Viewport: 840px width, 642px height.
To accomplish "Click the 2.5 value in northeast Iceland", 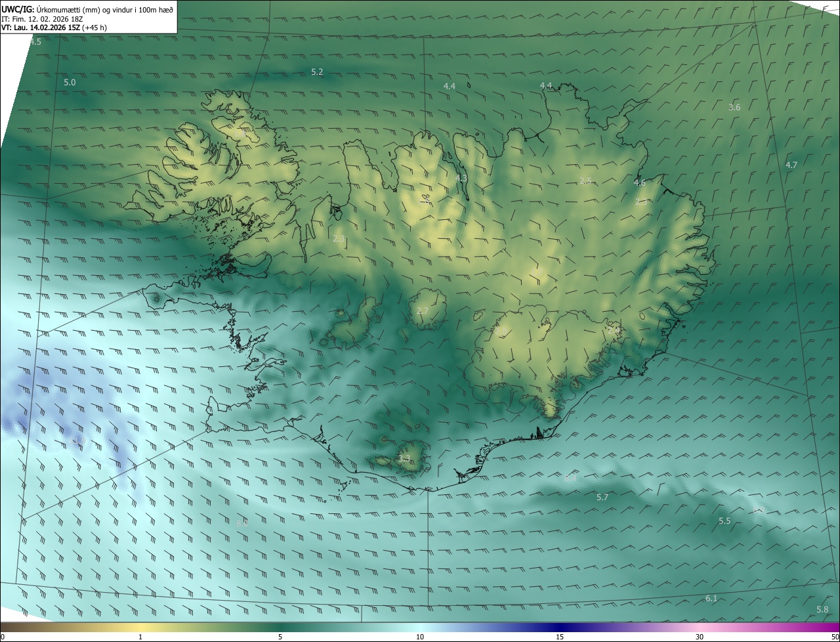I will pyautogui.click(x=585, y=181).
